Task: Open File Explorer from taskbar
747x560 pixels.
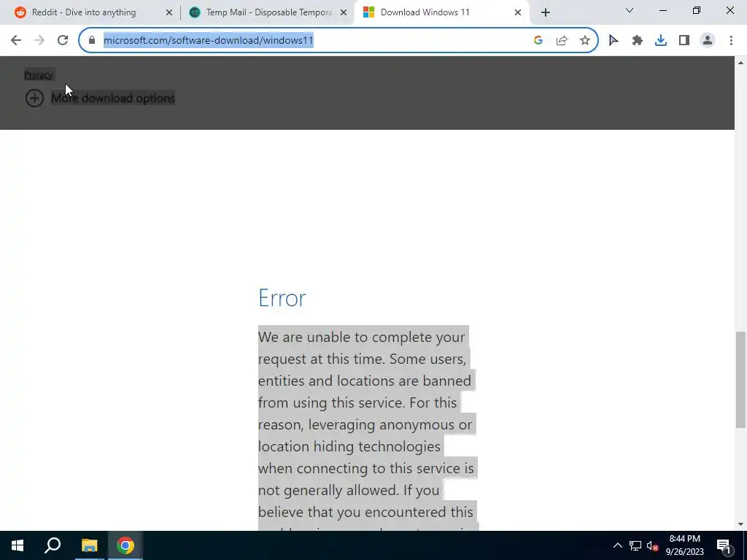Action: 89,545
